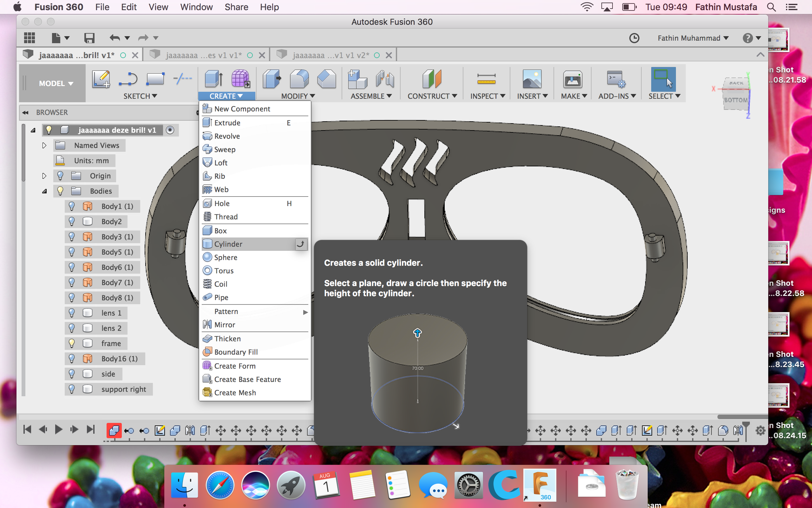
Task: Click the 3D Print make icon
Action: [x=573, y=79]
